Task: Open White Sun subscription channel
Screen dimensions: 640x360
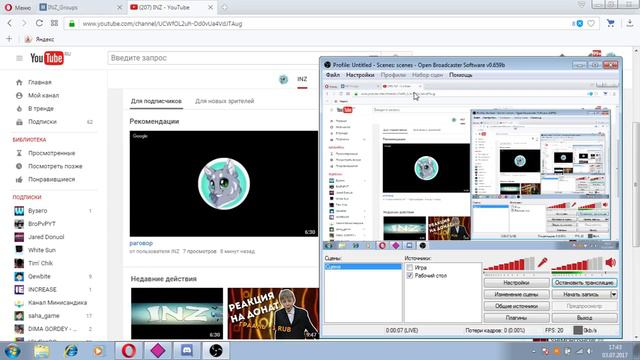Action: click(42, 250)
